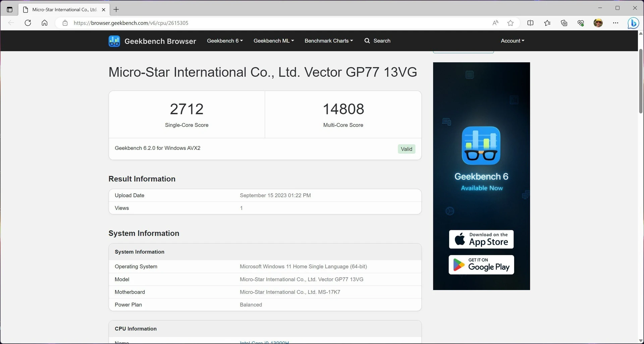Open Settings and more ellipsis
Screen dimensions: 644x344
coord(615,23)
